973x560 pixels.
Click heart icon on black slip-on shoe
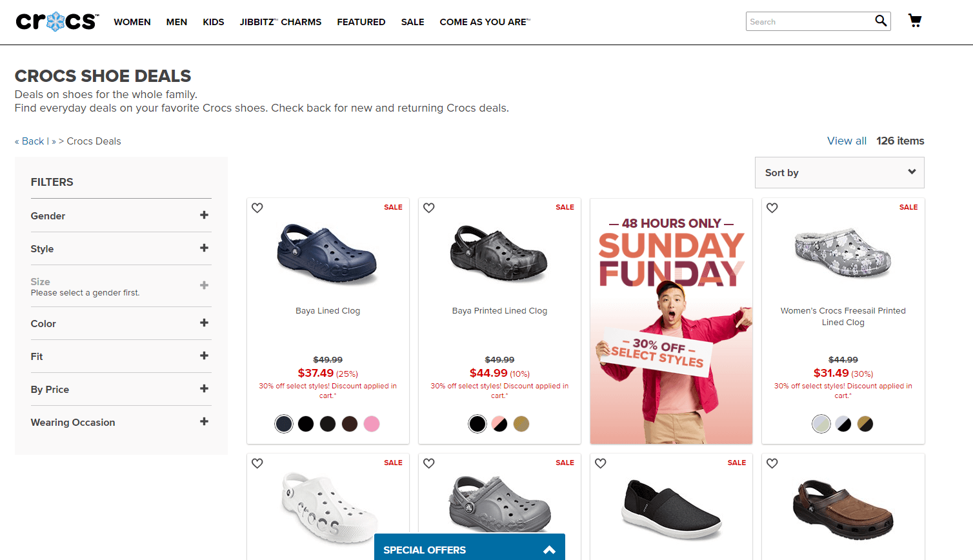click(601, 463)
